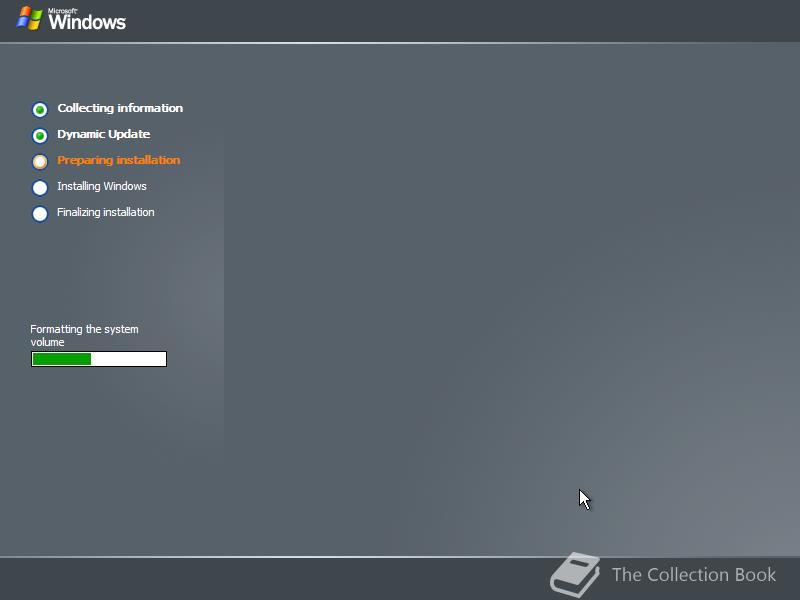
Task: Click the orange Preparing installation step bullet
Action: [40, 161]
